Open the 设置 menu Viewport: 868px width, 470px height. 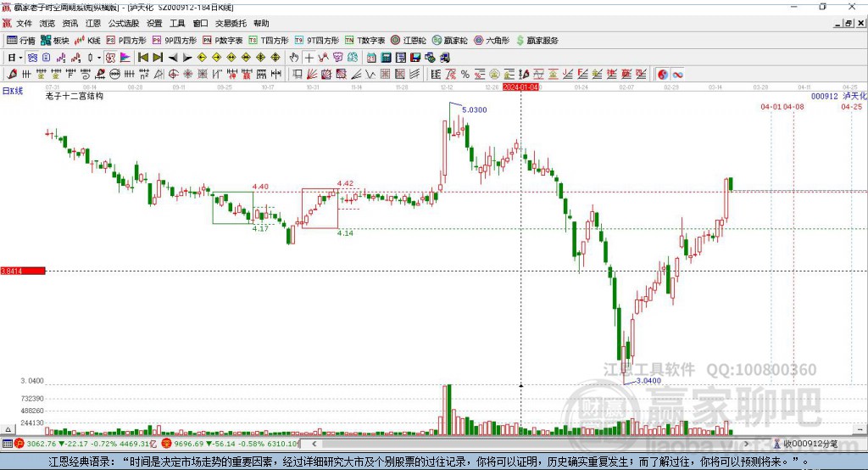(154, 23)
